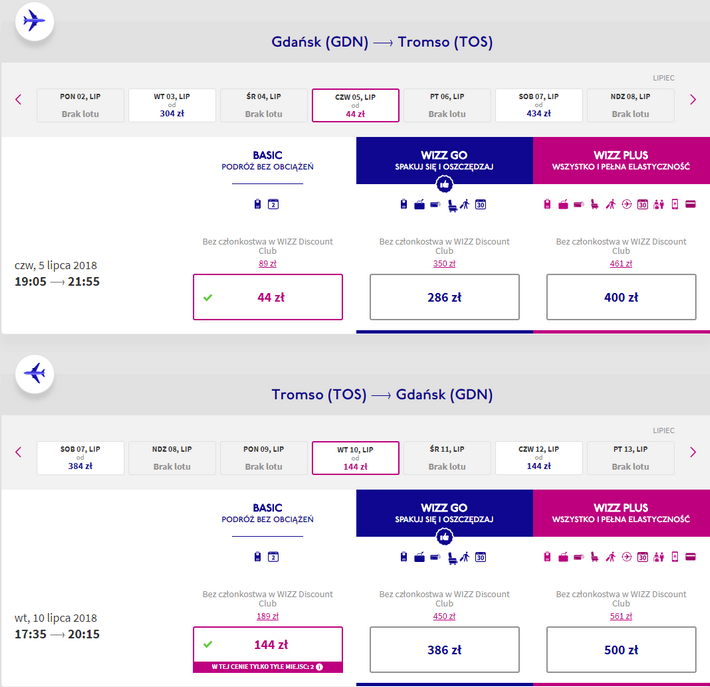The height and width of the screenshot is (687, 710).
Task: Select the 400 zł WIZZ PLUS outbound fare
Action: (x=621, y=297)
